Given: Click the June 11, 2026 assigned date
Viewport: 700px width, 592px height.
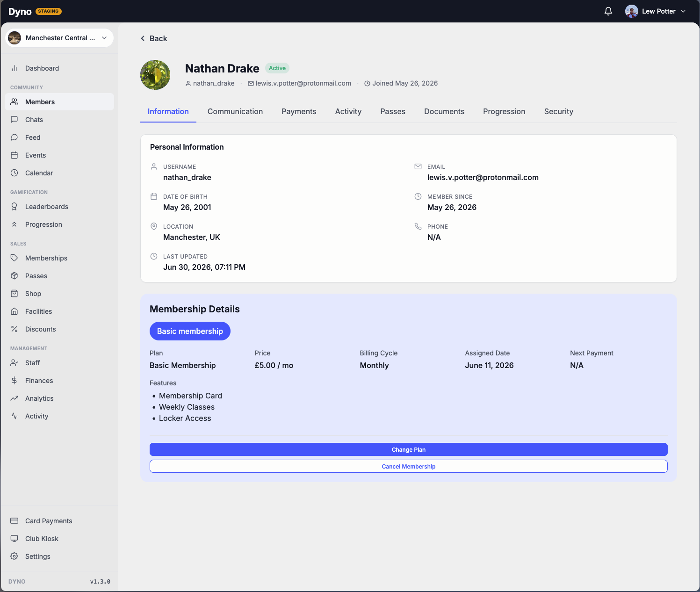Looking at the screenshot, I should [x=489, y=365].
